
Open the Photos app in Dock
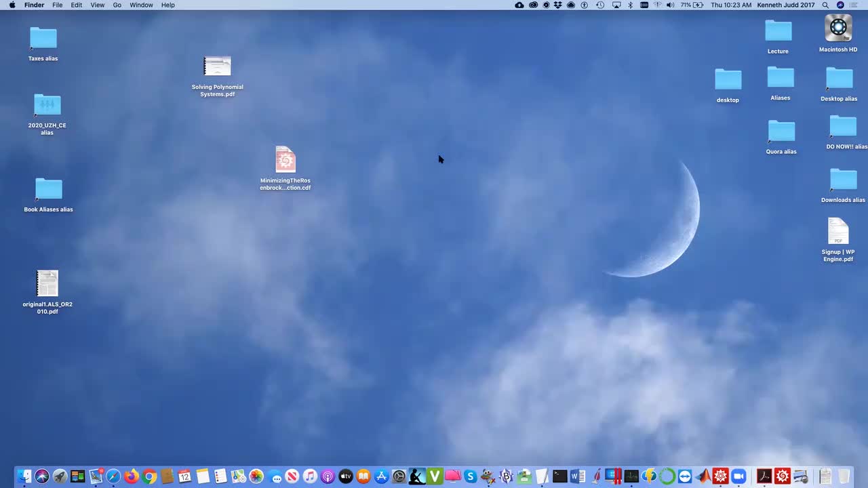(256, 476)
